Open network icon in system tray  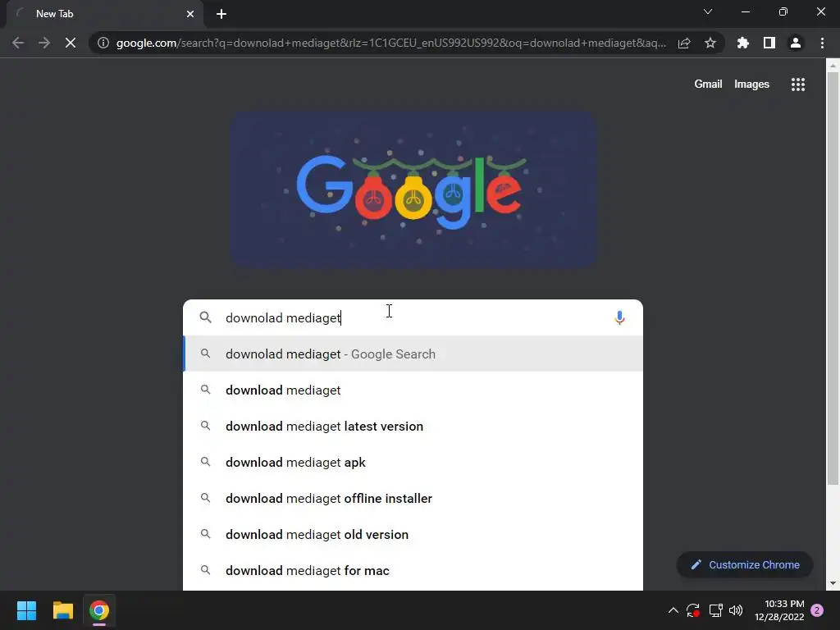coord(715,610)
